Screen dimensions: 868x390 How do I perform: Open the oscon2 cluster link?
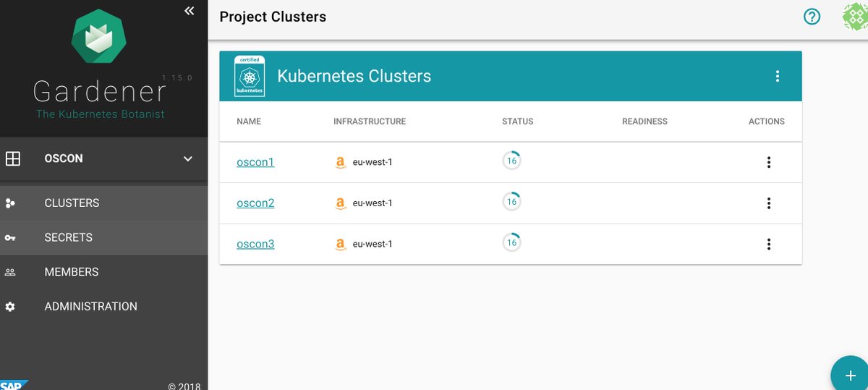coord(255,203)
